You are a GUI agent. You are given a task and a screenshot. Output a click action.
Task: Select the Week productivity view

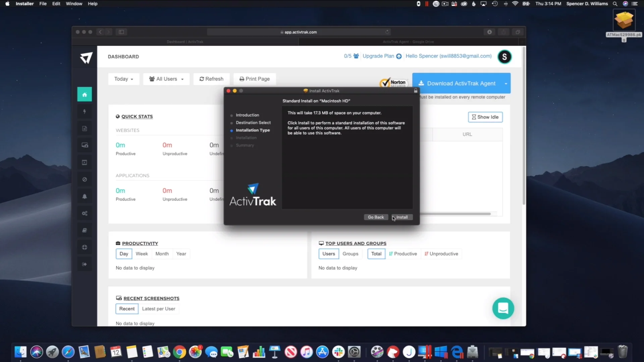[142, 254]
